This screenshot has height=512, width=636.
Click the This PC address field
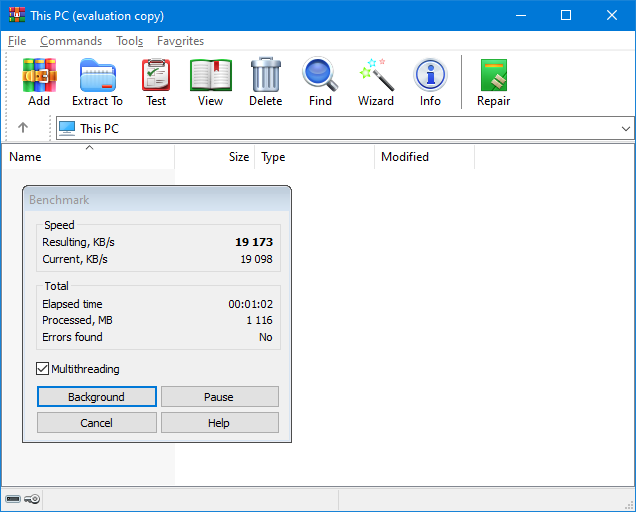pos(345,128)
